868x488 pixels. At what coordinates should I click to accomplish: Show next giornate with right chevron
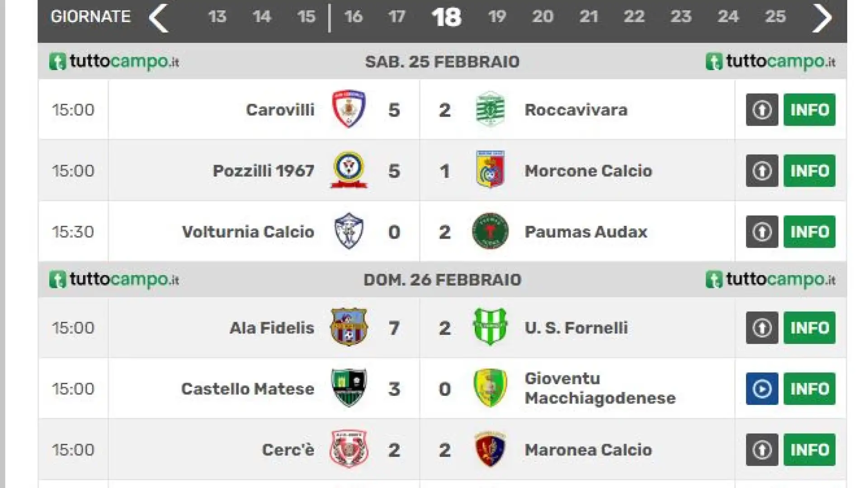pos(821,17)
